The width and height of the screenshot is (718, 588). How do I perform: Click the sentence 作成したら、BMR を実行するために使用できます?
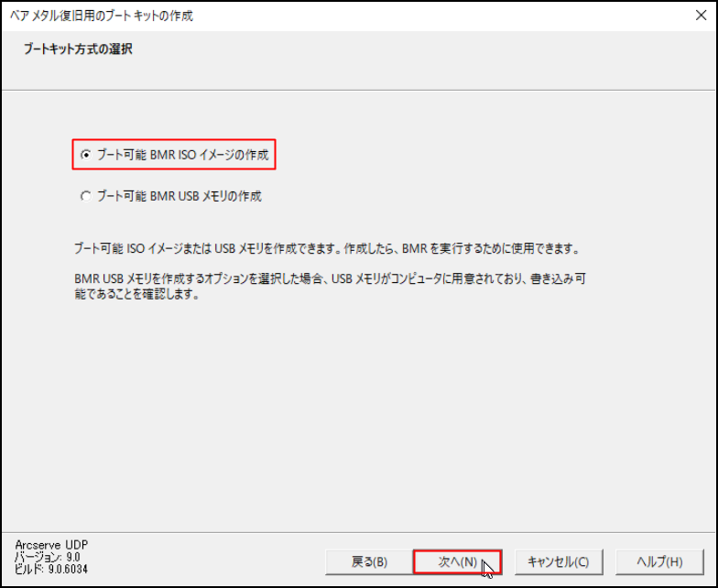(x=462, y=249)
